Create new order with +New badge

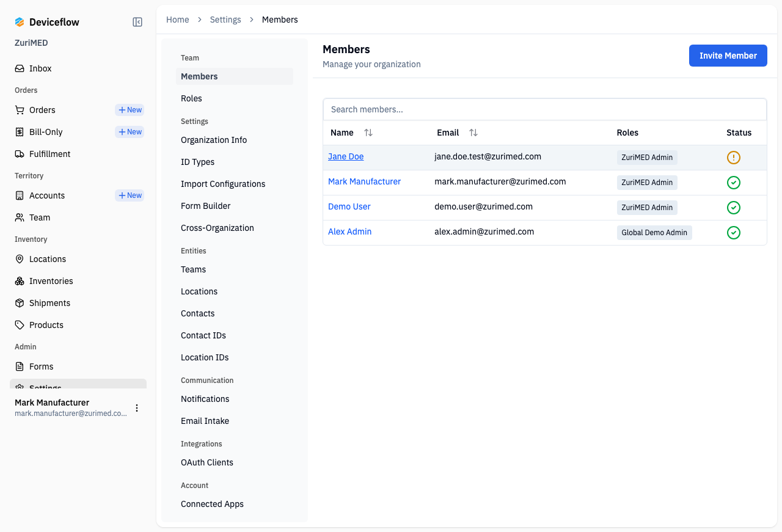click(130, 110)
